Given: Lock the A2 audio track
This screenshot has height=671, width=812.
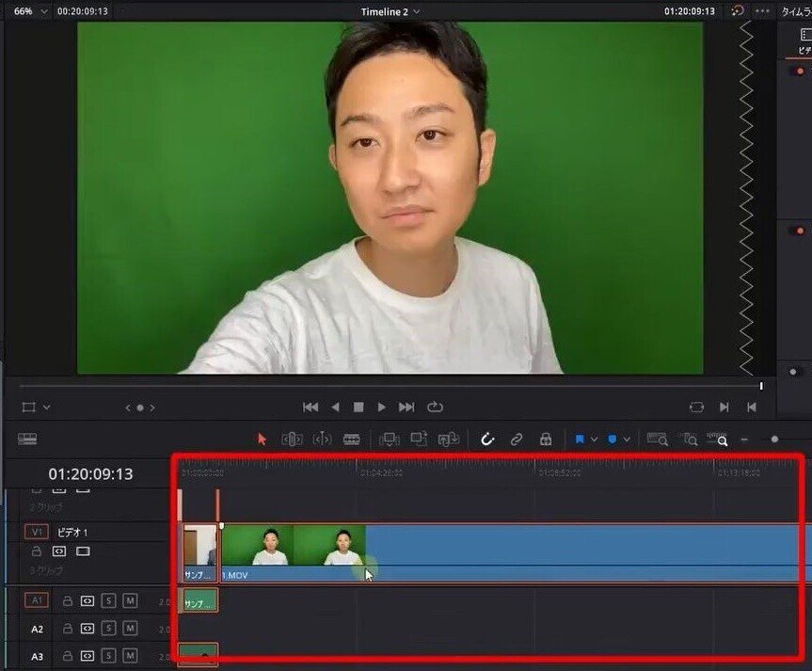Looking at the screenshot, I should [x=68, y=629].
